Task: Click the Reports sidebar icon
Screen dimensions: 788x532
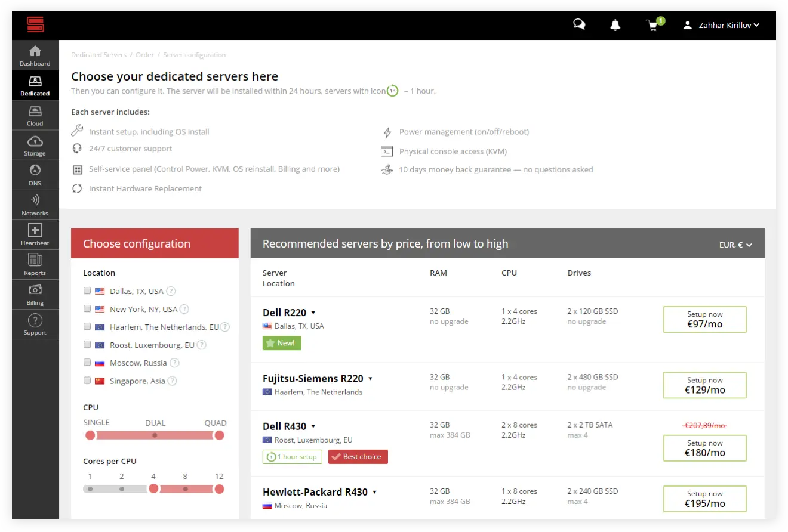Action: [35, 260]
